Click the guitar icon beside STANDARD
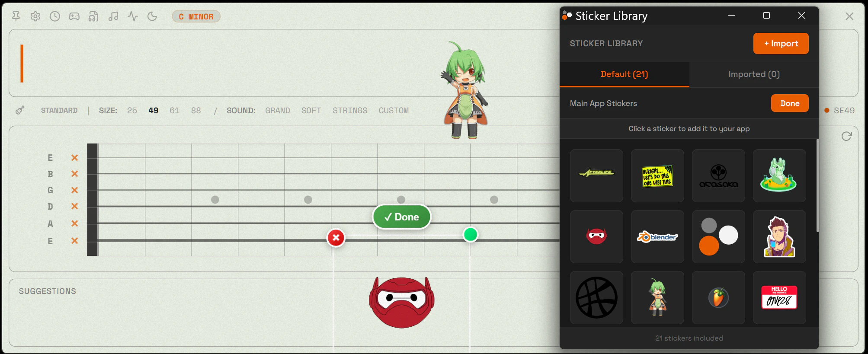868x354 pixels. (x=20, y=110)
